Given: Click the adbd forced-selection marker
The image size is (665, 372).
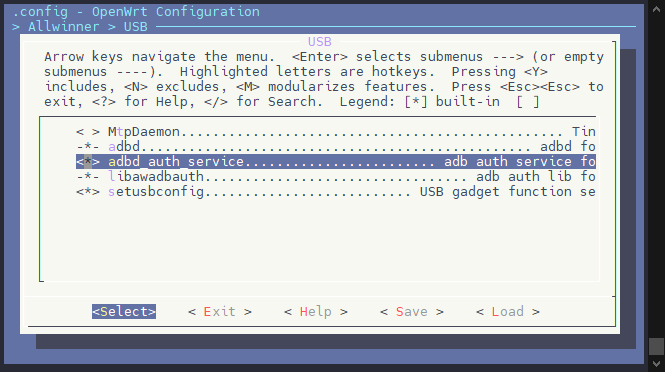Looking at the screenshot, I should (x=88, y=147).
